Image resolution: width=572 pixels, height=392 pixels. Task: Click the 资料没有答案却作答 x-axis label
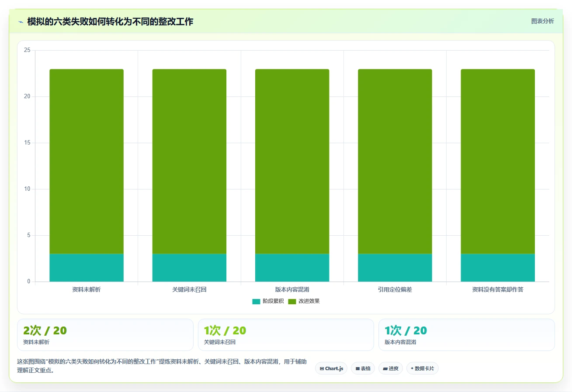[498, 289]
